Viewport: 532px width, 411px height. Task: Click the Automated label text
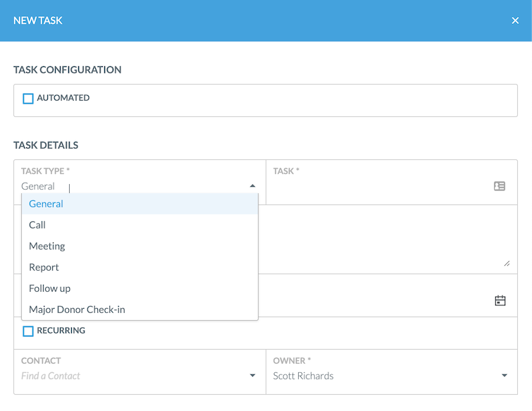63,98
